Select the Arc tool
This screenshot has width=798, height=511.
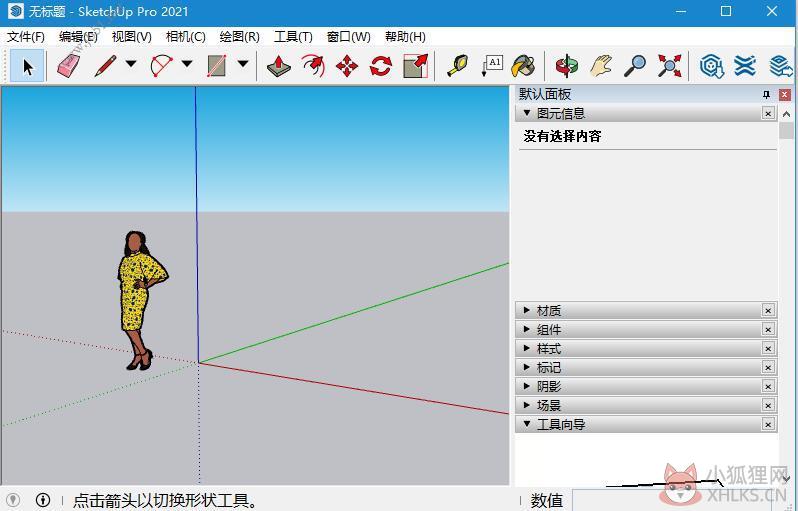point(161,66)
